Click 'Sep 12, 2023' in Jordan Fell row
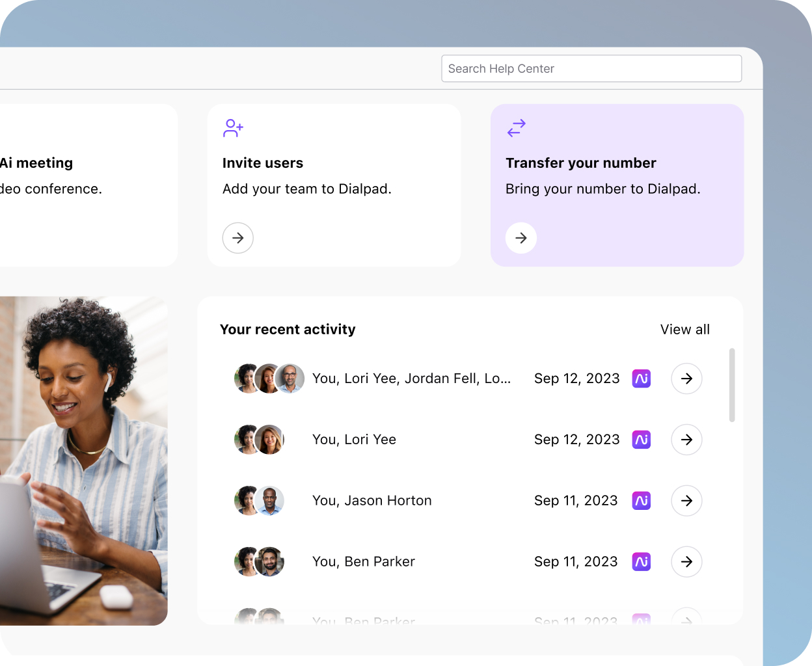Viewport: 812px width, 666px height. click(x=577, y=379)
